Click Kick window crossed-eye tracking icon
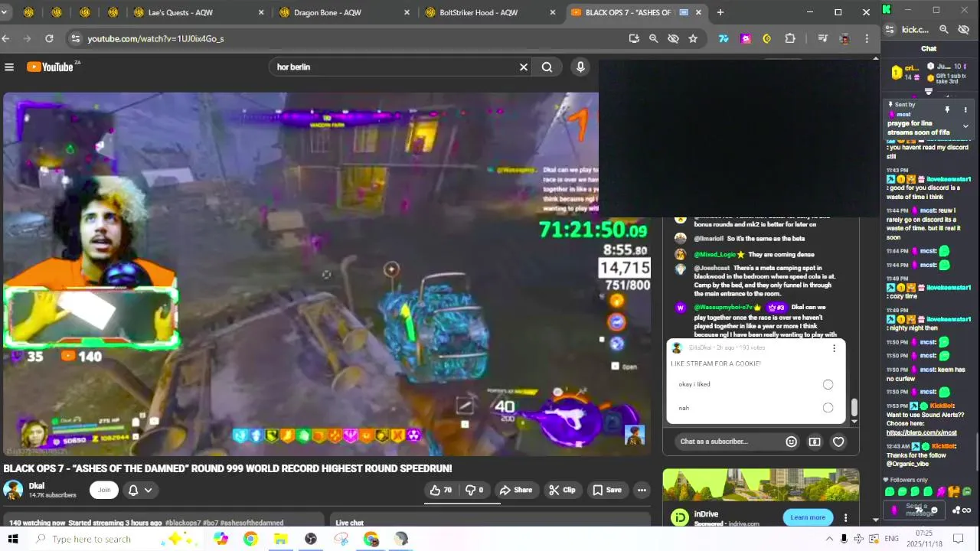 [x=964, y=29]
